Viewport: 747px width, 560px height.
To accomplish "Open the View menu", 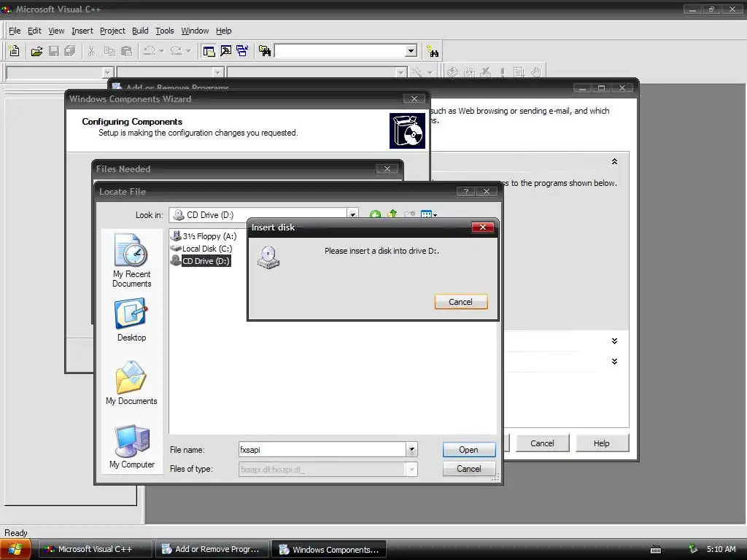I will tap(56, 31).
